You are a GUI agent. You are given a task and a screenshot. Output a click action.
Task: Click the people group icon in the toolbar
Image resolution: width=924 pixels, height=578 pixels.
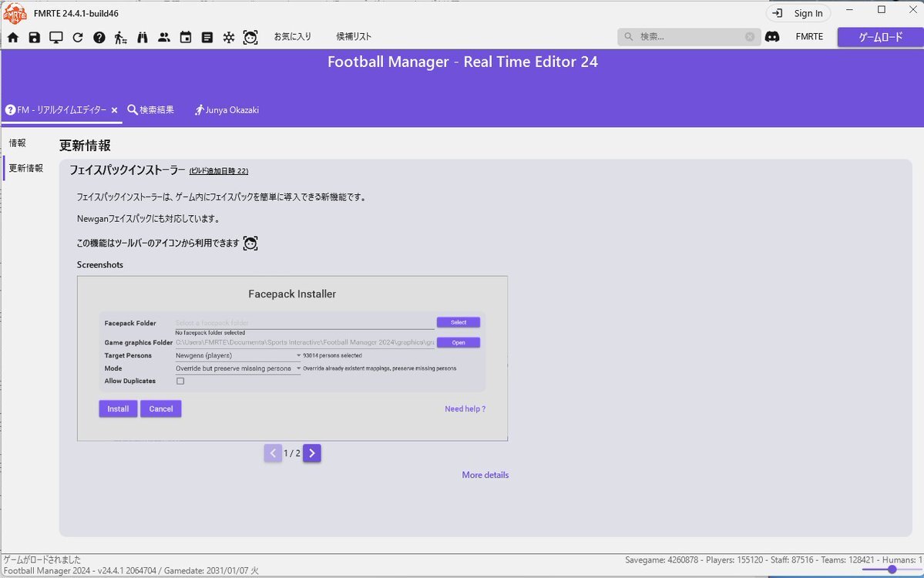point(164,37)
